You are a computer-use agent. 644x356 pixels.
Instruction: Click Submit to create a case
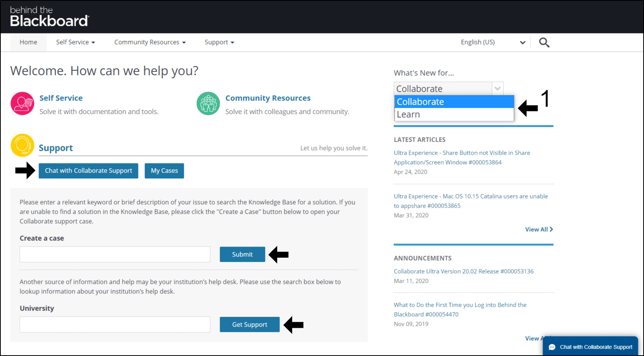click(x=243, y=254)
